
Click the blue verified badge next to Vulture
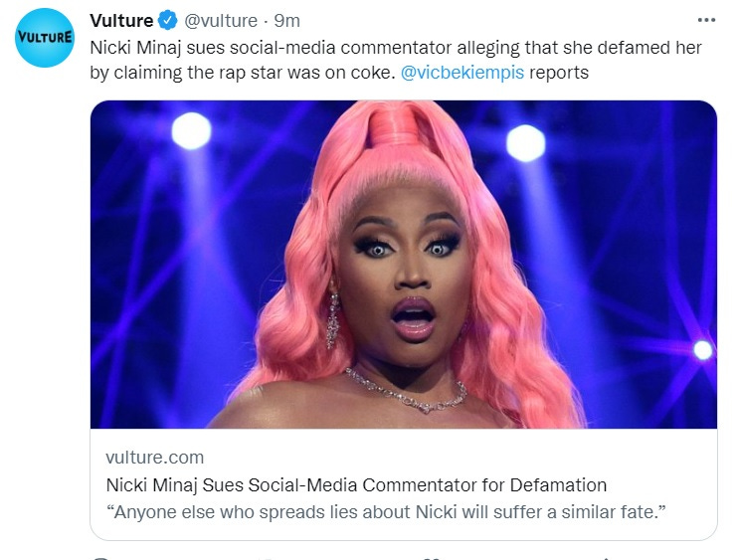(x=168, y=21)
